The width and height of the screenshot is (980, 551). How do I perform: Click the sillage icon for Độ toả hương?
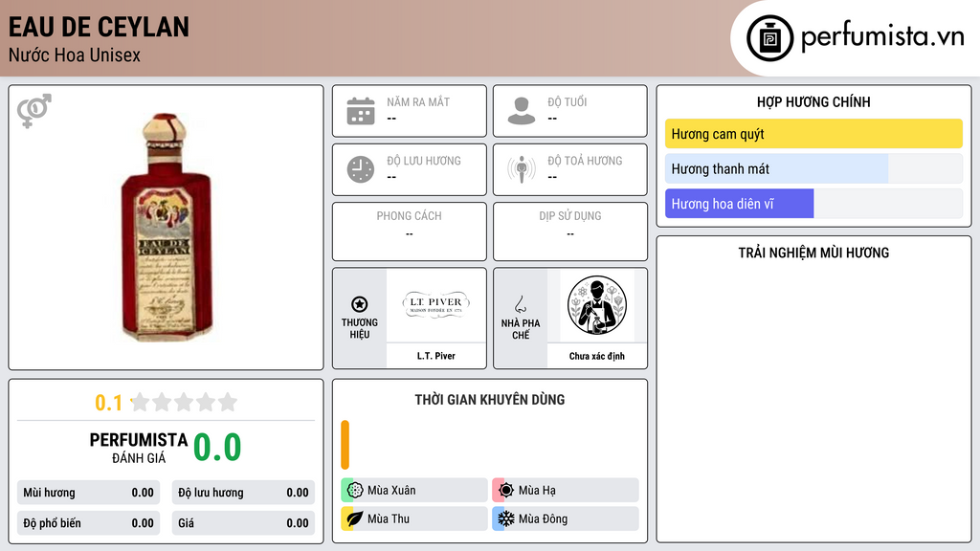coord(522,169)
